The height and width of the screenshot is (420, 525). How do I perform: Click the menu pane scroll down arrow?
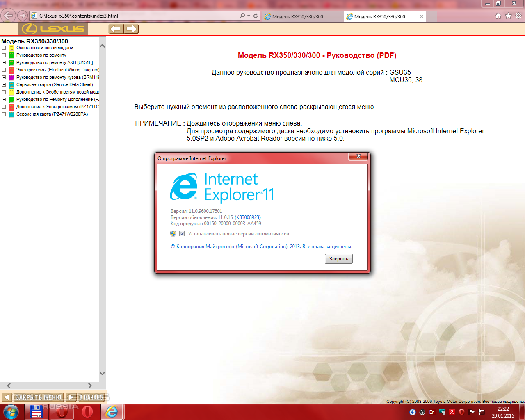pos(103,374)
